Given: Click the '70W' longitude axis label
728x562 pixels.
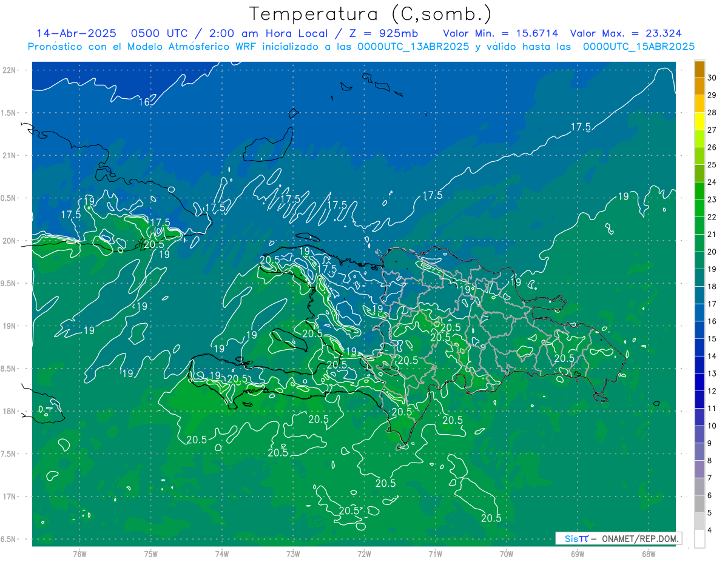Looking at the screenshot, I should tap(507, 554).
